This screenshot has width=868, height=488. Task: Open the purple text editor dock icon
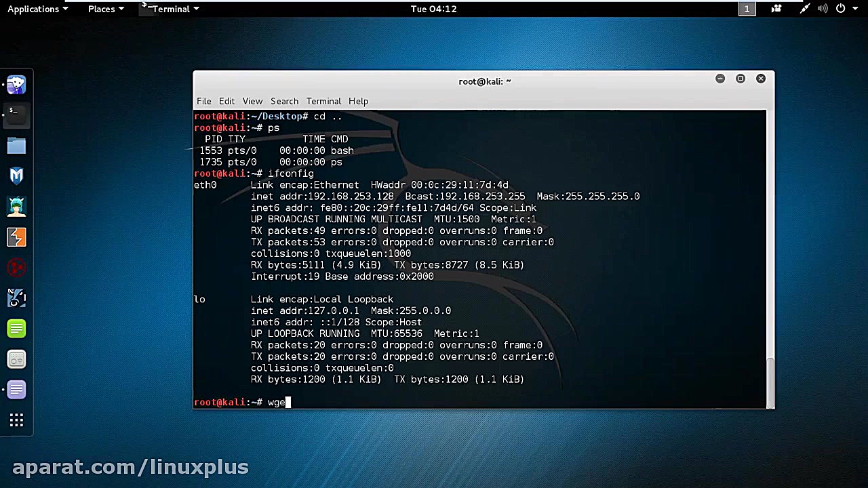click(16, 390)
